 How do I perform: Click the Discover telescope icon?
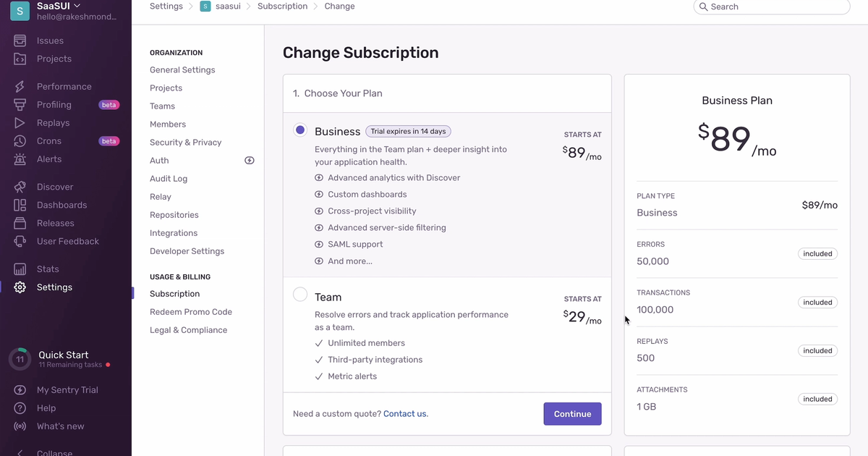20,187
